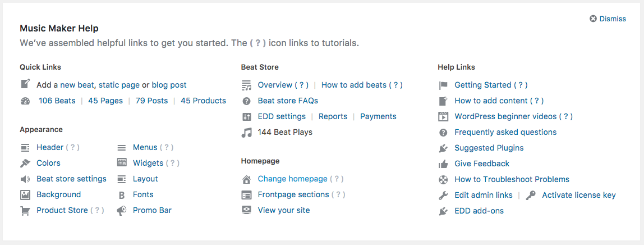Image resolution: width=644 pixels, height=245 pixels.
Task: Click the speaker icon for Beat store settings
Action: [x=25, y=179]
